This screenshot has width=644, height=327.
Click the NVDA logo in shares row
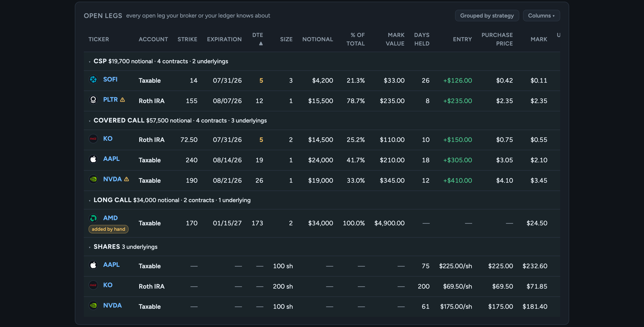tap(93, 305)
